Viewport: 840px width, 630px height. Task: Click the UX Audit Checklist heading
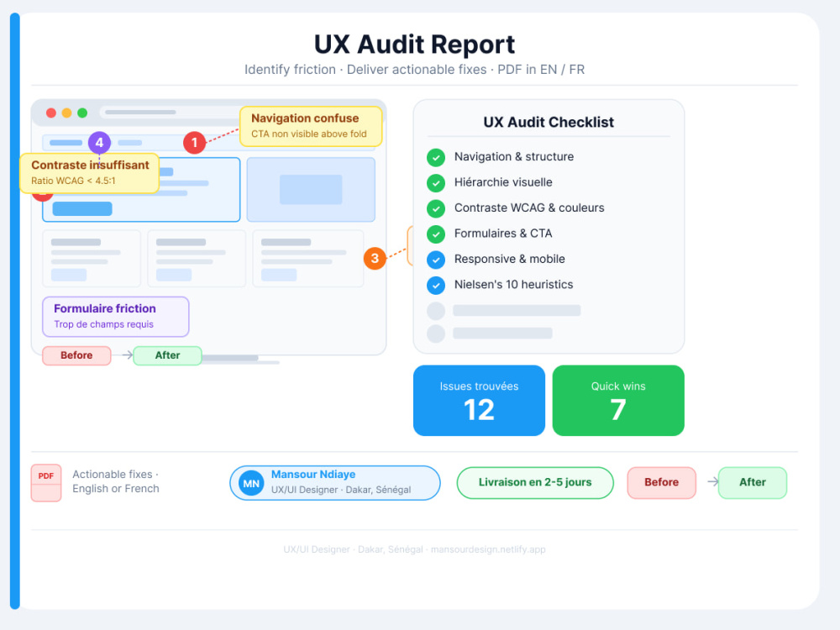[549, 122]
